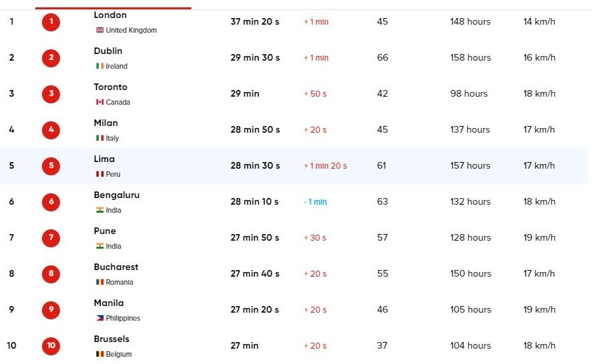This screenshot has height=364, width=592.
Task: Click the United Kingdom flag icon
Action: click(x=100, y=31)
